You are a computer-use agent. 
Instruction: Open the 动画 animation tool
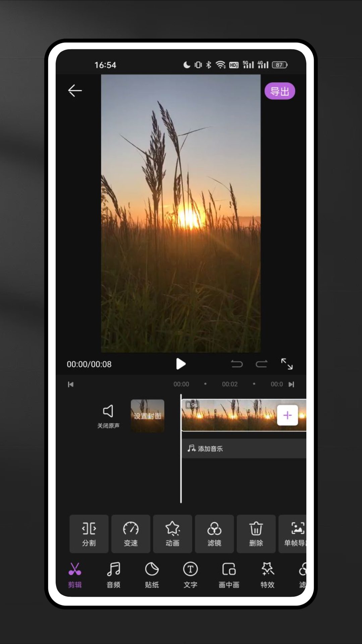coord(173,534)
